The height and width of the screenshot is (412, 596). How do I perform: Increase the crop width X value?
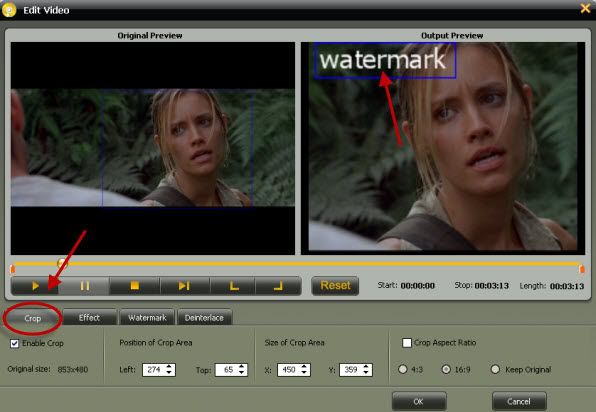point(304,367)
